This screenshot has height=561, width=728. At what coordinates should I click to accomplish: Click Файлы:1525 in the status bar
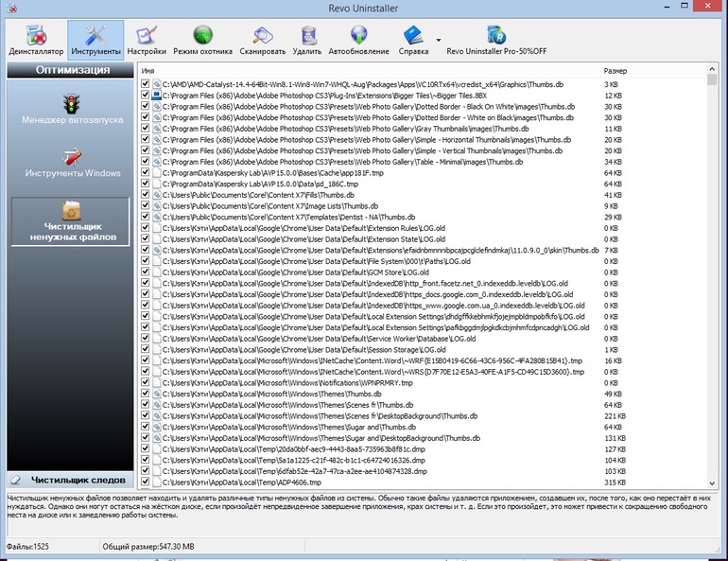pos(27,547)
